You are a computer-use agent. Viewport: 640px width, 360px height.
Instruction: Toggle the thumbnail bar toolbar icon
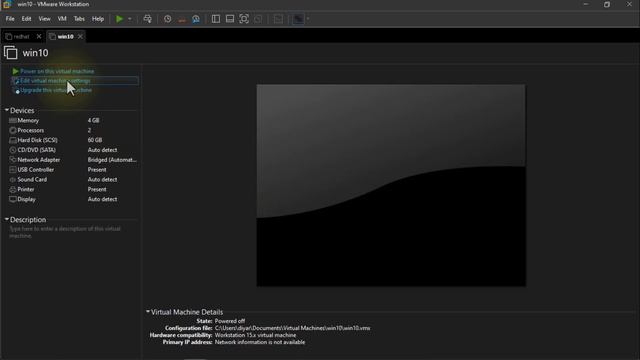230,19
